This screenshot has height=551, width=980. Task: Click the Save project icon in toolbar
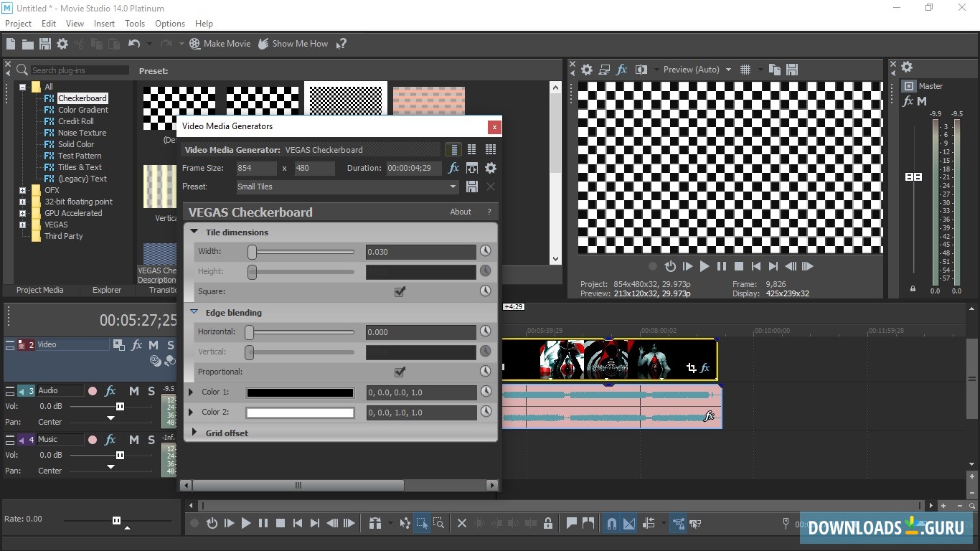44,44
